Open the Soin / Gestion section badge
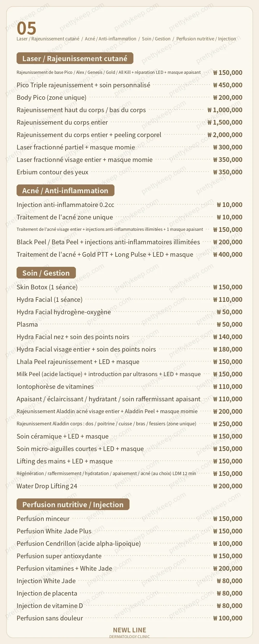The image size is (259, 644). 46,273
